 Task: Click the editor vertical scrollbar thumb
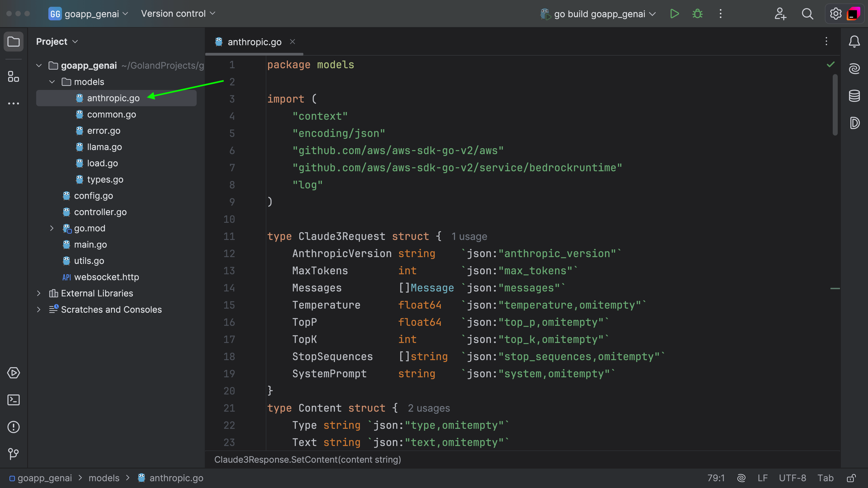pos(835,104)
